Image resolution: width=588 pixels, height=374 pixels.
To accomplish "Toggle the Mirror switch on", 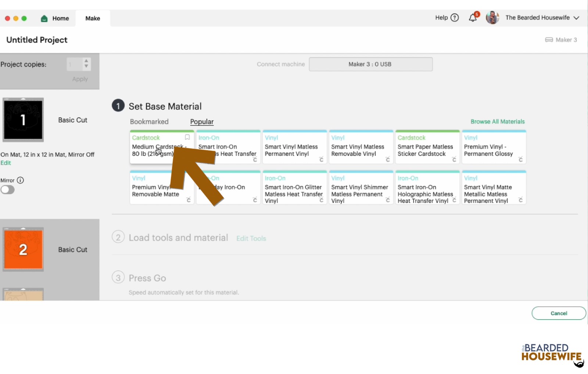I will coord(8,190).
